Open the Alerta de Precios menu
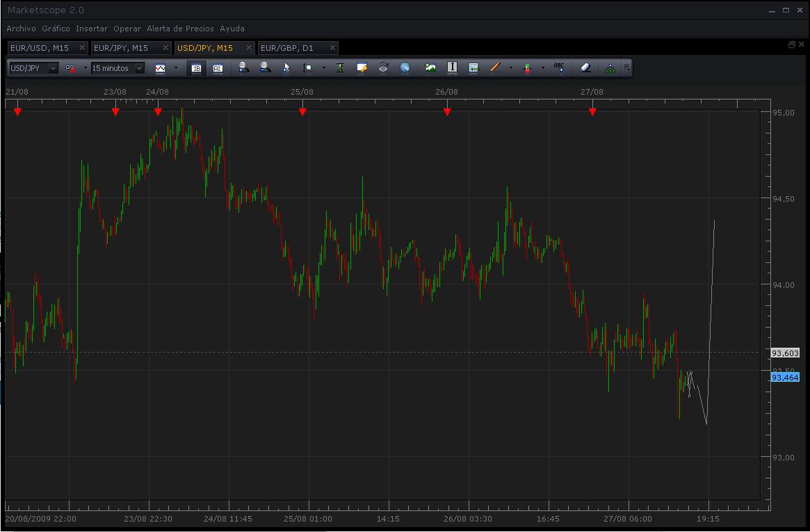810x532 pixels. (180, 29)
